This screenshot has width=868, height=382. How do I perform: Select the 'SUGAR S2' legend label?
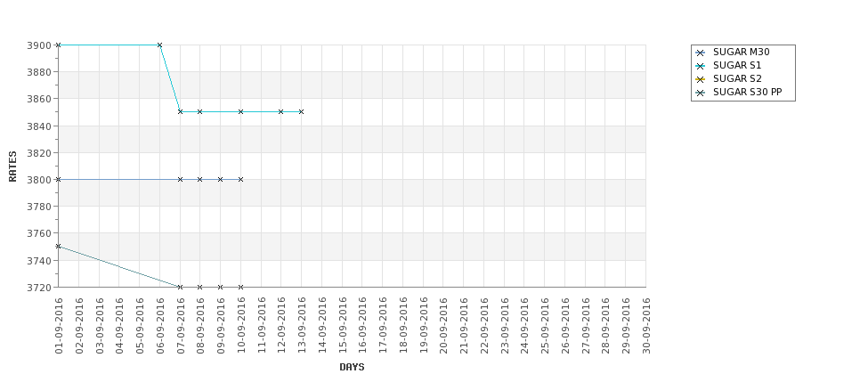737,78
